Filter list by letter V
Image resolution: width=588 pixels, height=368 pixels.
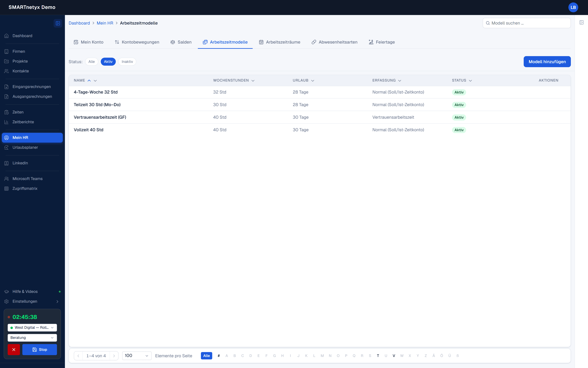click(394, 356)
